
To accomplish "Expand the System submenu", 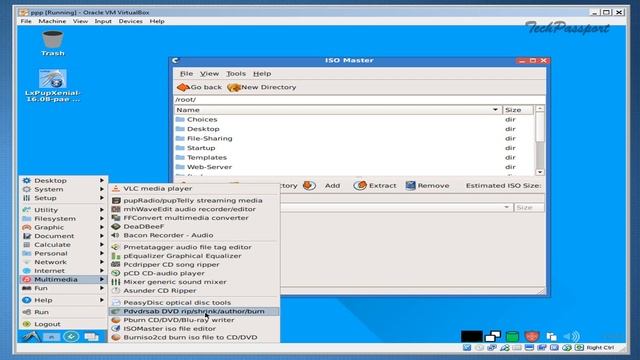I will click(x=63, y=189).
